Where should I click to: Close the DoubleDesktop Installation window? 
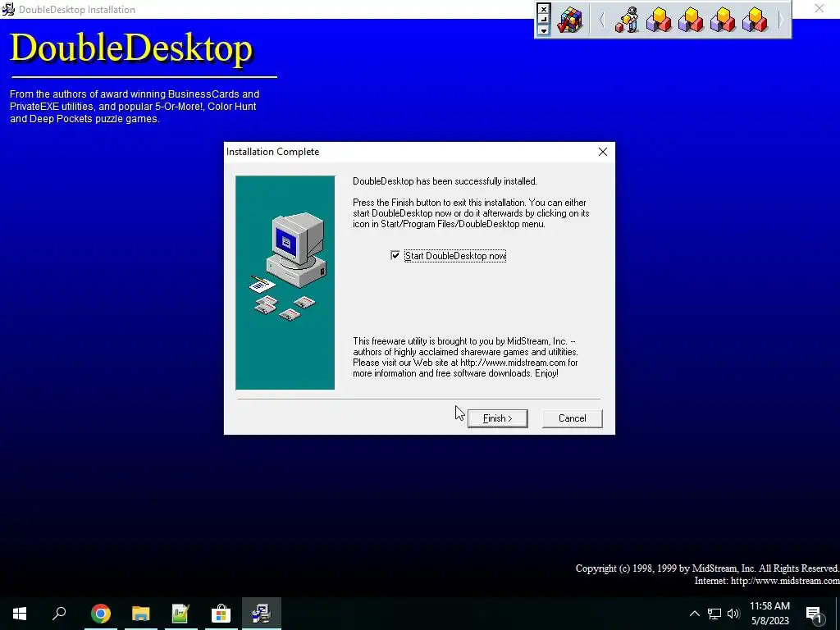tap(819, 8)
